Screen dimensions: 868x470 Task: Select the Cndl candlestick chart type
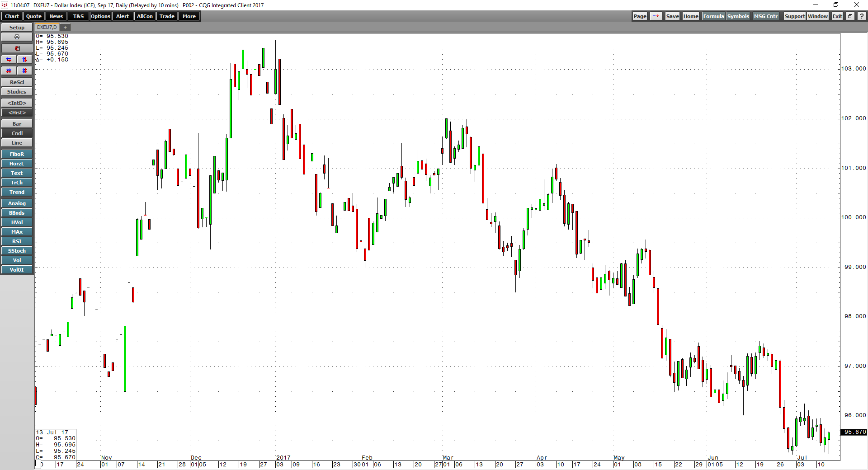(x=17, y=133)
